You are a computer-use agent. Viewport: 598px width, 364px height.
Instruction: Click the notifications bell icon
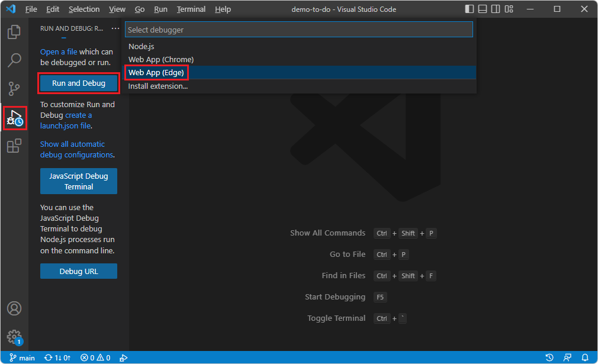point(586,357)
